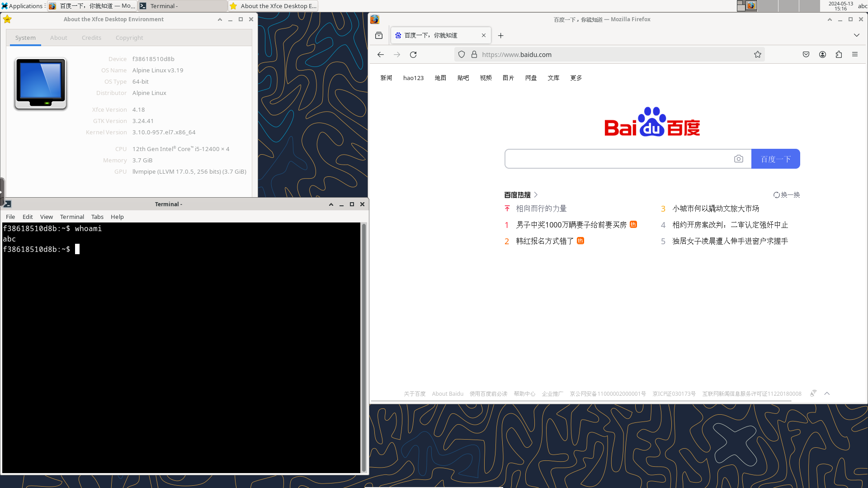Open the 新闻 link on Baidu
Image resolution: width=868 pixels, height=488 pixels.
click(386, 78)
